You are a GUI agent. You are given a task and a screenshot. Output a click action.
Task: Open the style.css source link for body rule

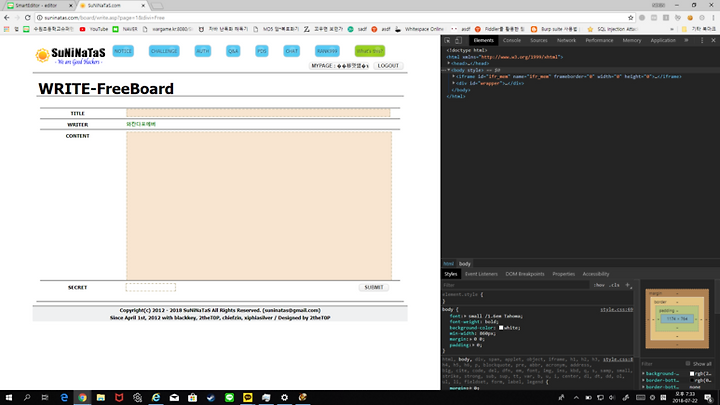[616, 309]
